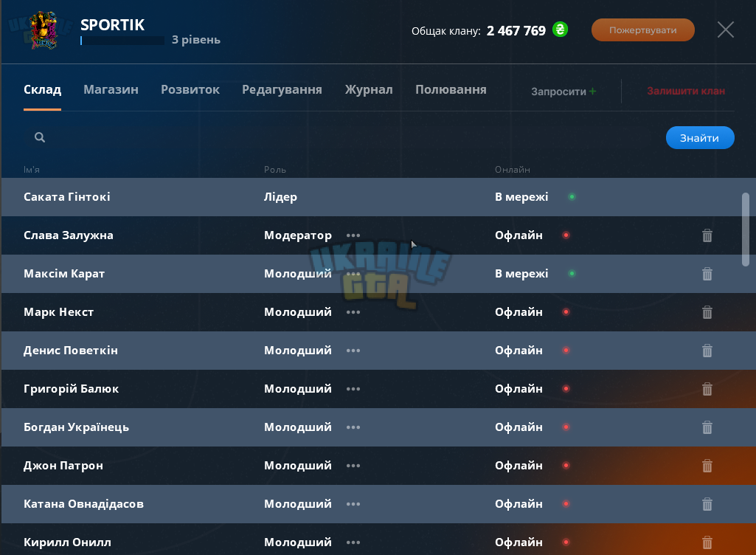Close the clan window with X
Viewport: 756px width, 555px height.
coord(725,30)
